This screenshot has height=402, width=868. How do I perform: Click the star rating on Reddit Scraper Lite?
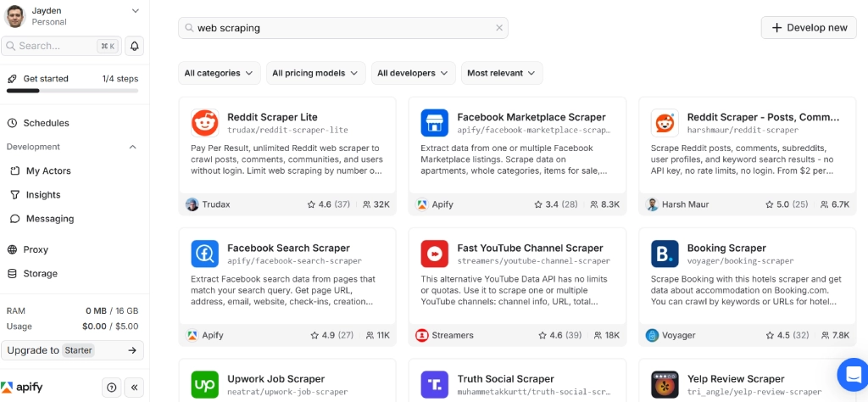tap(329, 204)
